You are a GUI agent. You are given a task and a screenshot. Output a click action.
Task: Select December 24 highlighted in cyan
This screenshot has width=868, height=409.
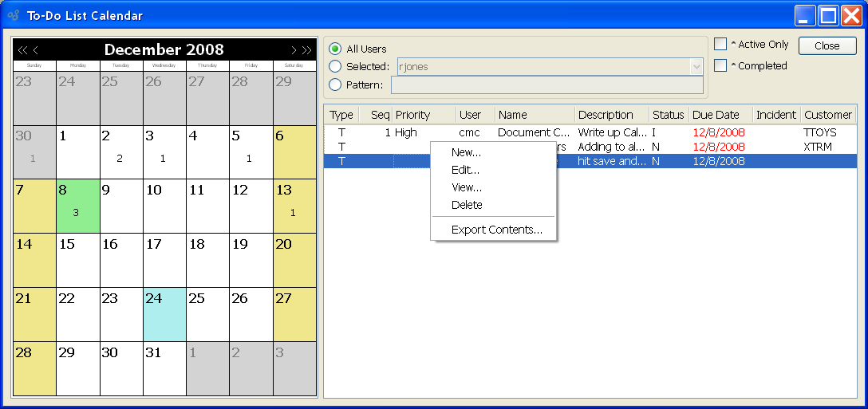pos(164,314)
